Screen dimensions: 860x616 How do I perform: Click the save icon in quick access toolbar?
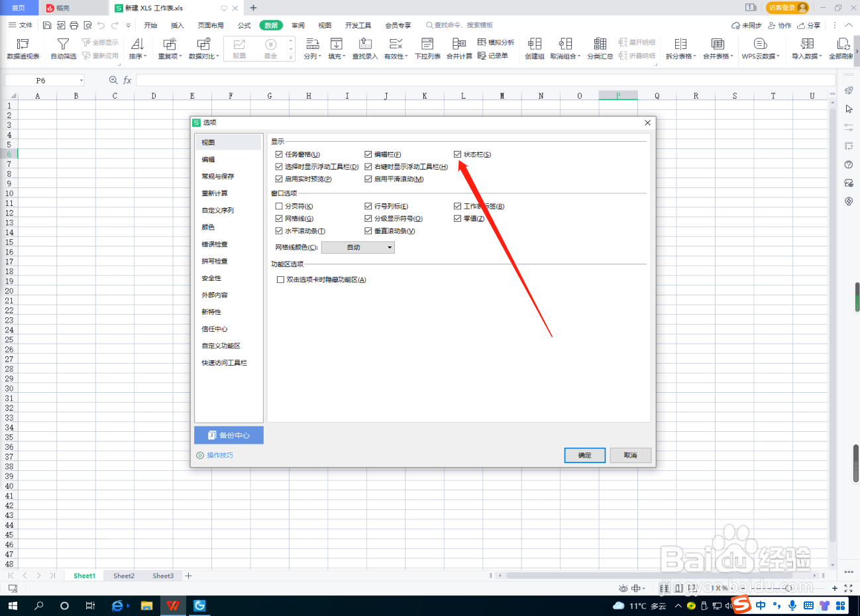coord(47,25)
